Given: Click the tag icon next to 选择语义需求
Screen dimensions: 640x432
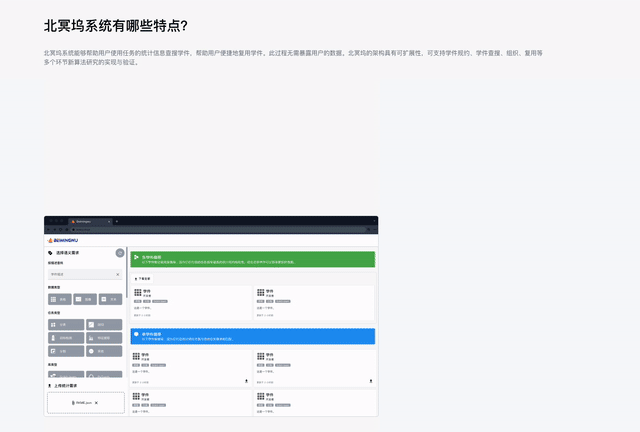Looking at the screenshot, I should (51, 254).
